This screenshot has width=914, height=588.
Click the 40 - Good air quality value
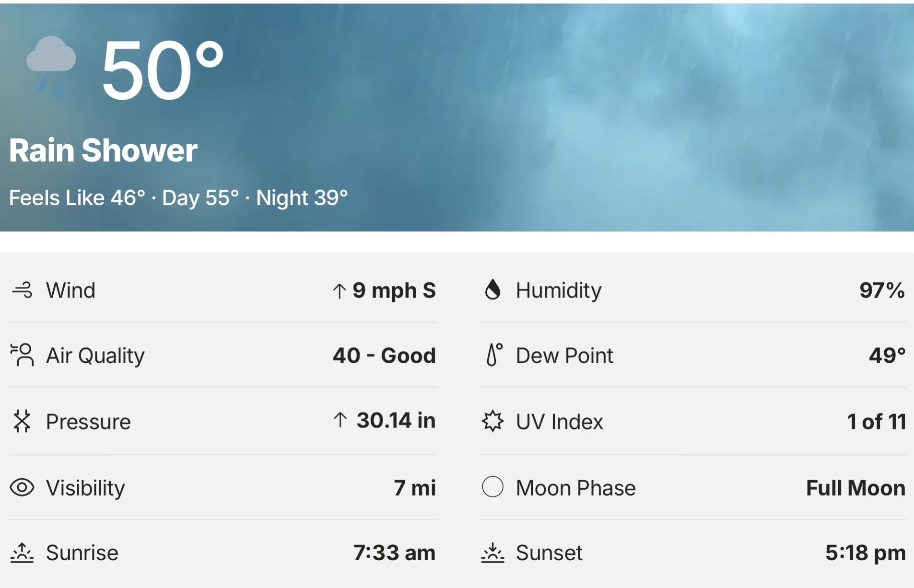(x=384, y=356)
